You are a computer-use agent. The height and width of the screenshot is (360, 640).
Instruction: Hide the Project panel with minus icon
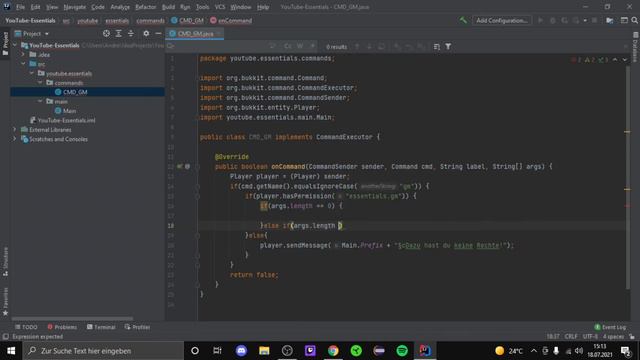pos(158,33)
